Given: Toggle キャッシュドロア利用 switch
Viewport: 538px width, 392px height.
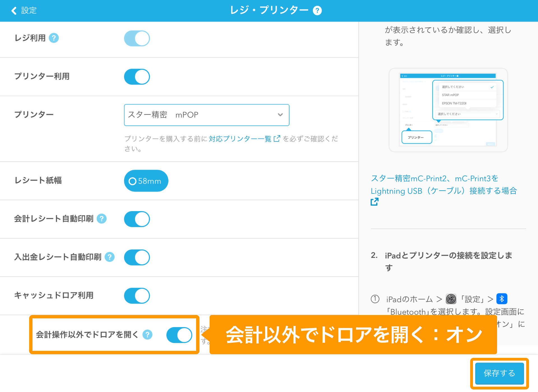Looking at the screenshot, I should click(x=137, y=296).
